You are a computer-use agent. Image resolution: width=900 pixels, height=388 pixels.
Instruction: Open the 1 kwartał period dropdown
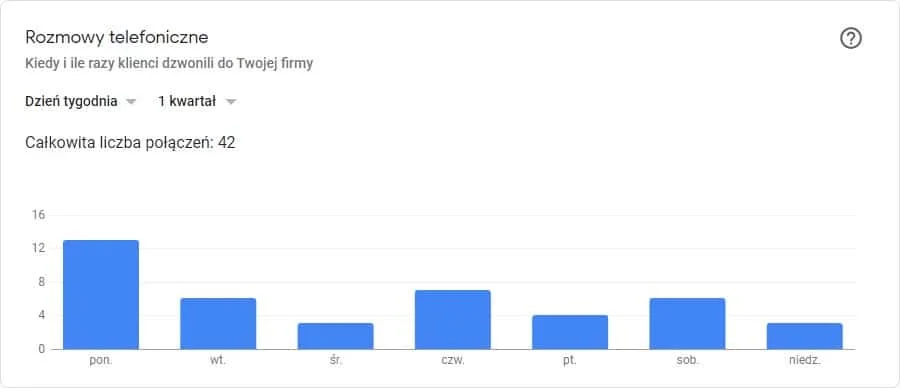[x=197, y=102]
